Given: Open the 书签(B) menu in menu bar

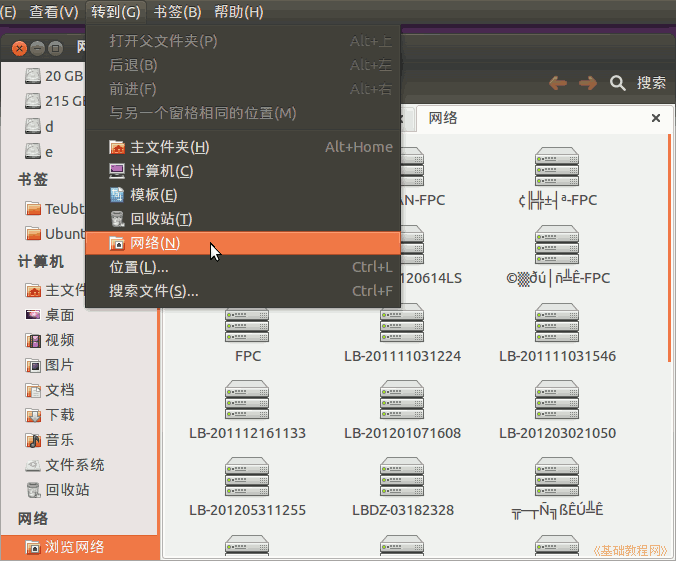Looking at the screenshot, I should (177, 12).
